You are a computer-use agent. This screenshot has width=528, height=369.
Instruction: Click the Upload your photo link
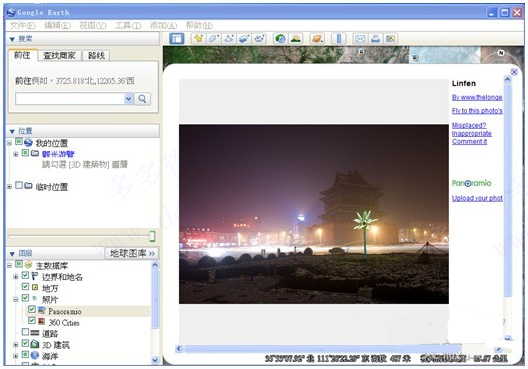coord(477,198)
